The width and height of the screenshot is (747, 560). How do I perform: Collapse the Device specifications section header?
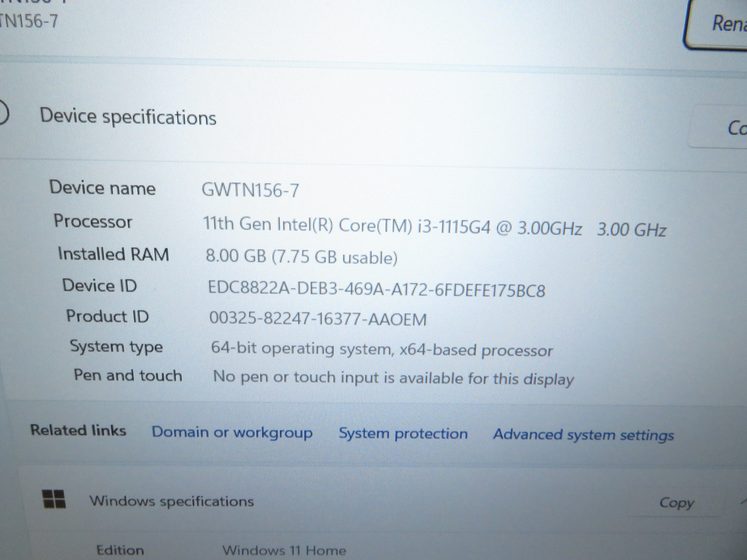pos(128,117)
